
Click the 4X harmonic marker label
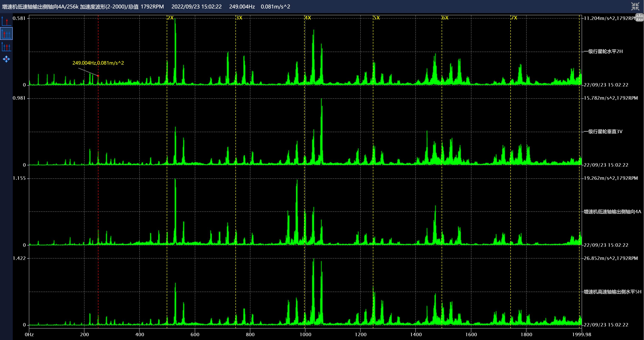click(x=308, y=18)
